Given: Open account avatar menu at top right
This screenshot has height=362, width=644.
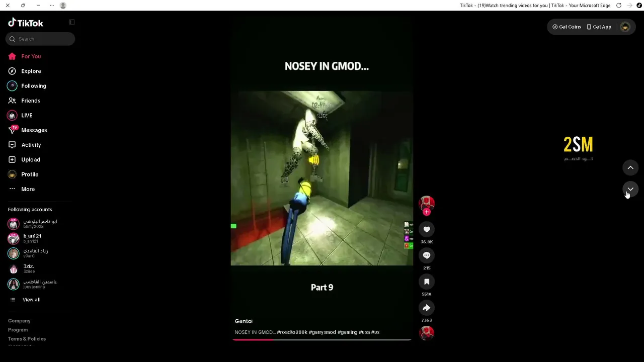Looking at the screenshot, I should click(x=625, y=27).
